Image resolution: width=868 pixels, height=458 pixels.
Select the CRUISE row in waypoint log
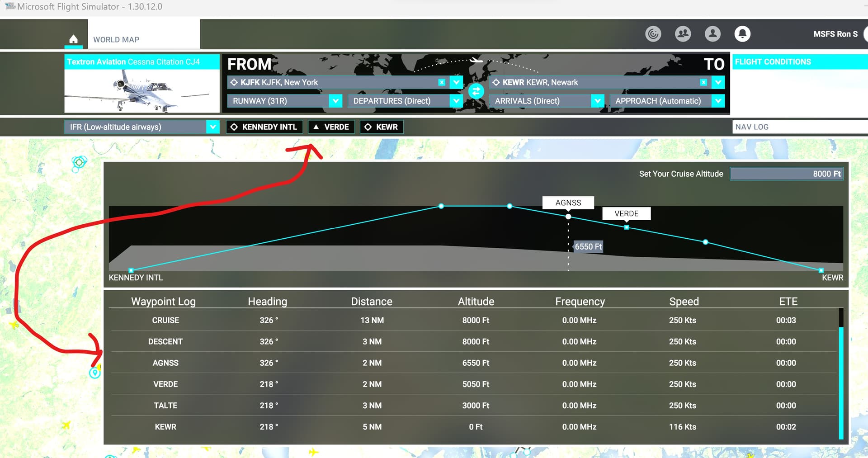(x=473, y=320)
